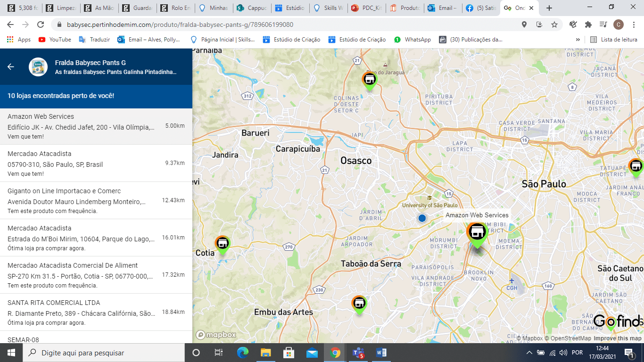Click the Gofinds logo
Screen dimensions: 644x362
click(619, 322)
